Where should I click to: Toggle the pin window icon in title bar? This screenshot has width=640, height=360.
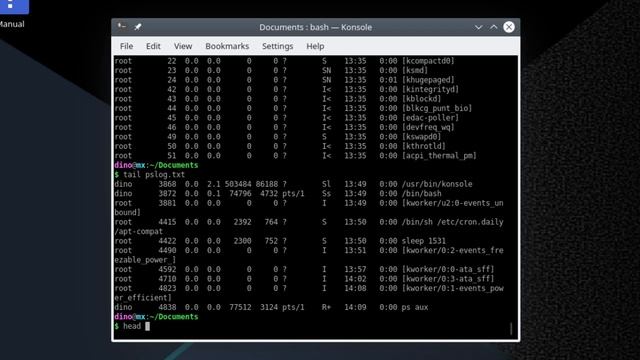[138, 27]
